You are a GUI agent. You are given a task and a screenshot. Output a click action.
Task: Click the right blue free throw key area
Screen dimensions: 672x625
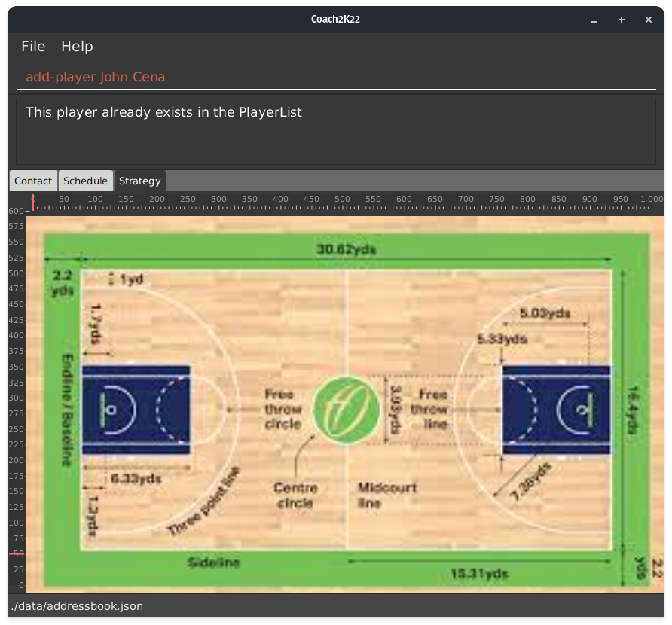click(556, 410)
